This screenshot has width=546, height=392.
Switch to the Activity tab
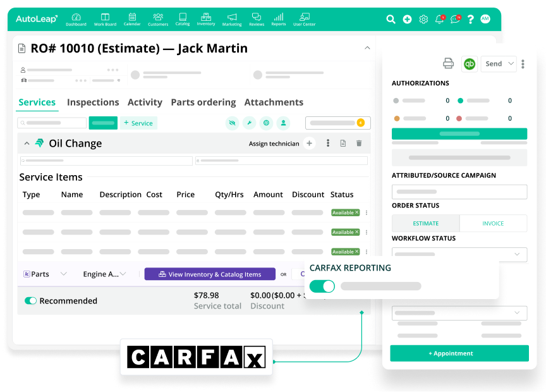[x=145, y=102]
